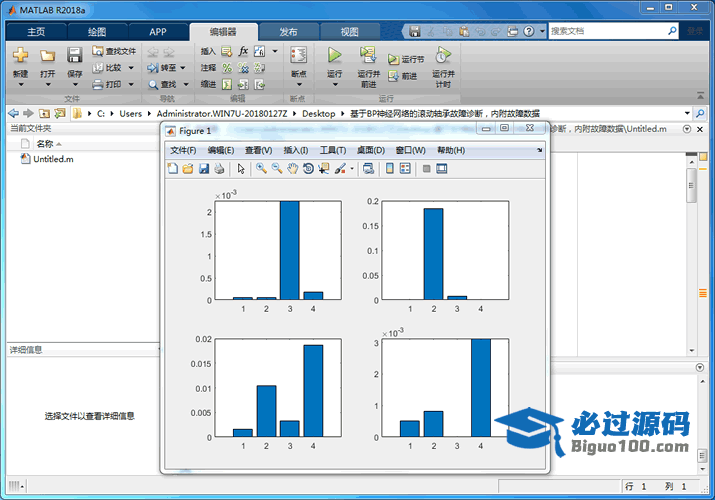The width and height of the screenshot is (715, 500).
Task: Open Tools (工具) menu in Figure 1
Action: [332, 150]
